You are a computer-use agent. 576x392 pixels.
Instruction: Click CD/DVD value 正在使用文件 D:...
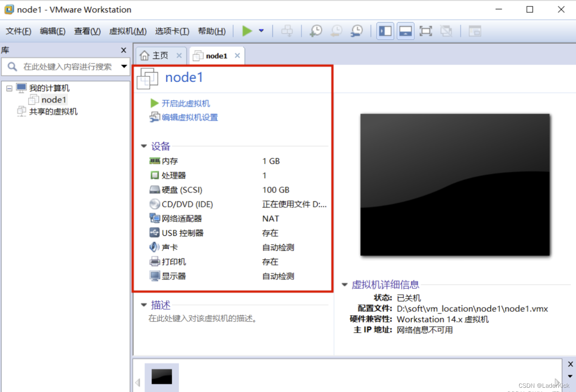pyautogui.click(x=294, y=204)
